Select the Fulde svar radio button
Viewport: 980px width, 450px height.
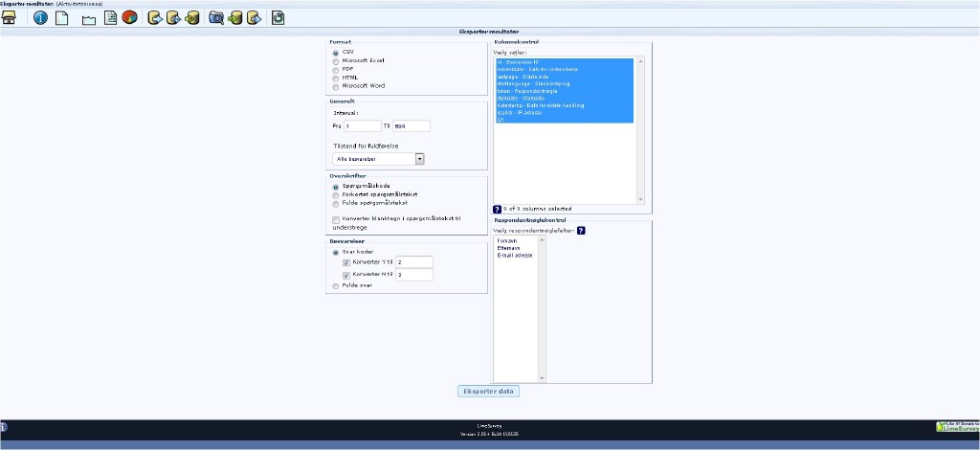(x=335, y=285)
